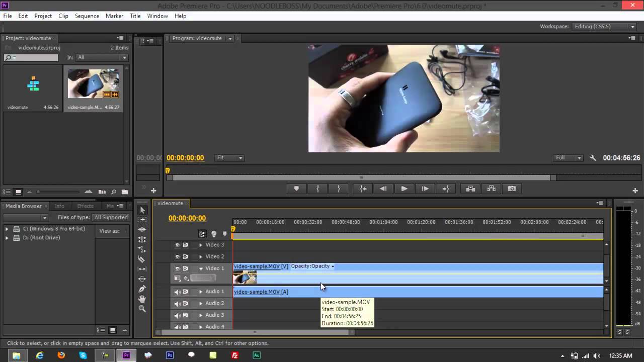Mute the Audio 1 track
The height and width of the screenshot is (362, 644).
(x=177, y=292)
